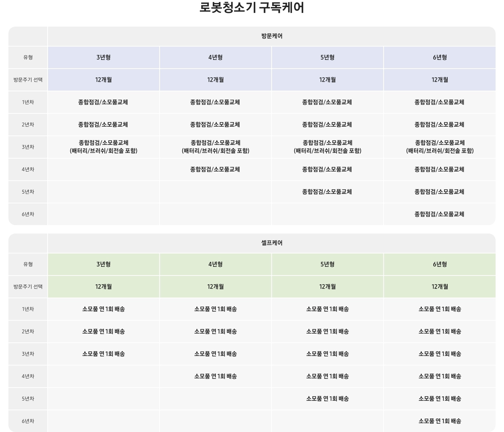Click 방문주기 선택 label in the 셀프케어 table

(28, 287)
